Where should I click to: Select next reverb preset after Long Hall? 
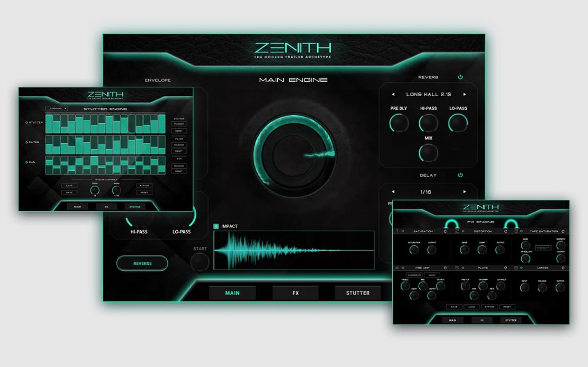point(465,95)
